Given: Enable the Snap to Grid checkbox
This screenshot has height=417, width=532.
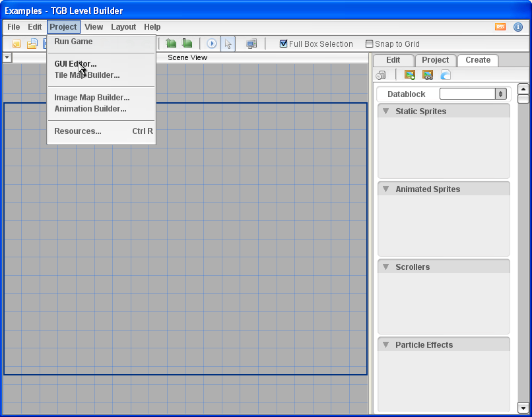Looking at the screenshot, I should [369, 44].
